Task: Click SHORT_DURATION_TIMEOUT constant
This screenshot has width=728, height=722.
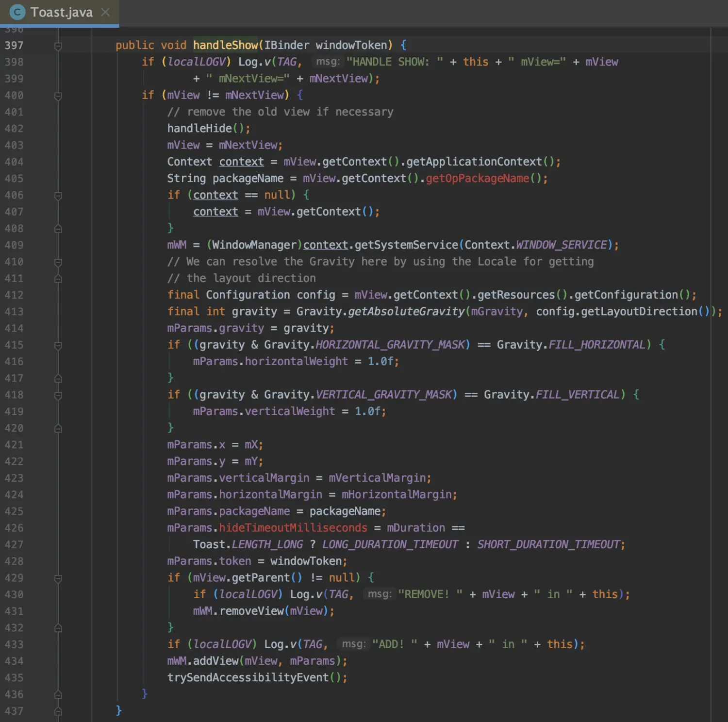Action: (x=548, y=544)
